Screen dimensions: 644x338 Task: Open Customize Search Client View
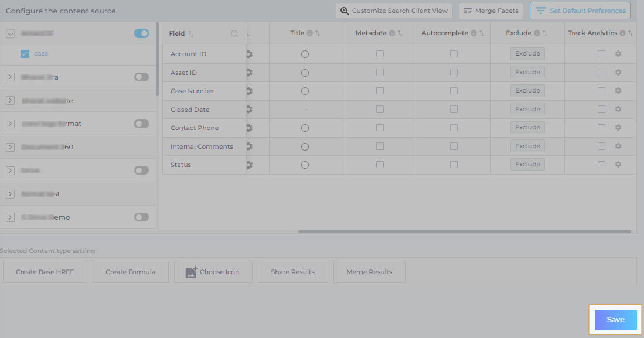click(x=394, y=11)
